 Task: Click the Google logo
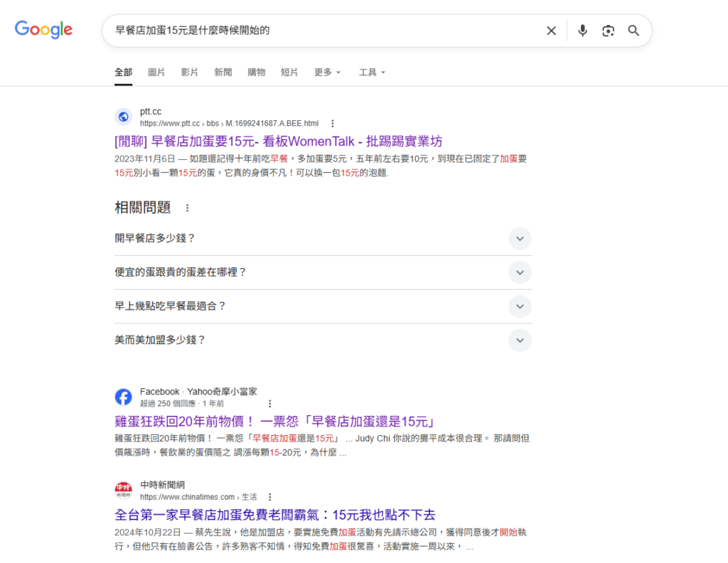pyautogui.click(x=43, y=30)
